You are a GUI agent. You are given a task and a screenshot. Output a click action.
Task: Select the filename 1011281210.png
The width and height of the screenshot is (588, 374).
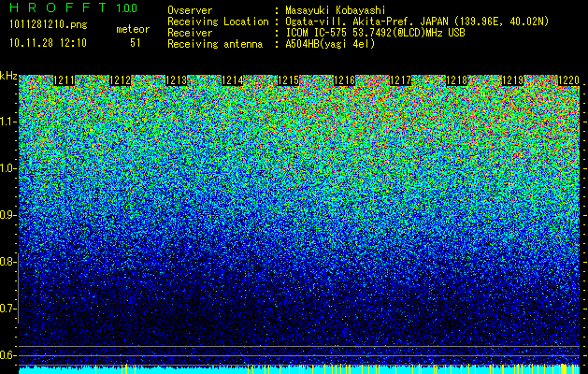point(49,25)
